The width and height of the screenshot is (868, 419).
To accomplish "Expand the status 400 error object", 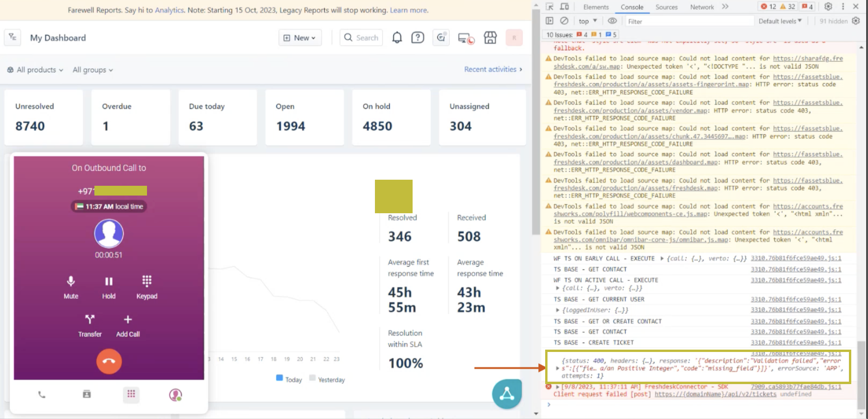I will (558, 368).
